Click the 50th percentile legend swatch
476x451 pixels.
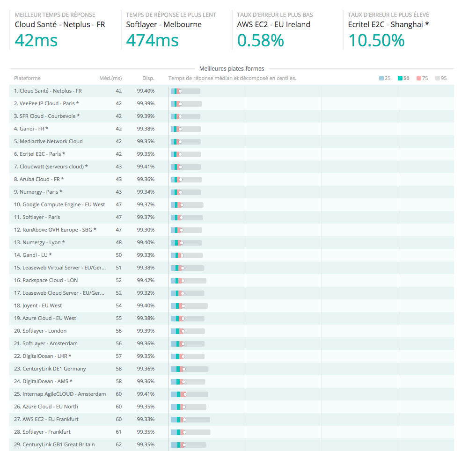pos(400,78)
